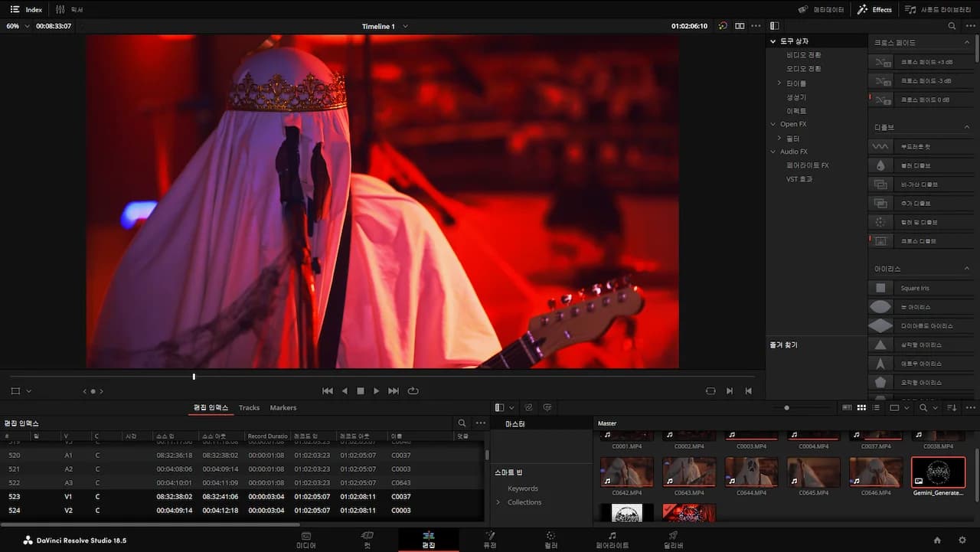Open project settings gear icon
This screenshot has height=552, width=980.
pyautogui.click(x=962, y=541)
